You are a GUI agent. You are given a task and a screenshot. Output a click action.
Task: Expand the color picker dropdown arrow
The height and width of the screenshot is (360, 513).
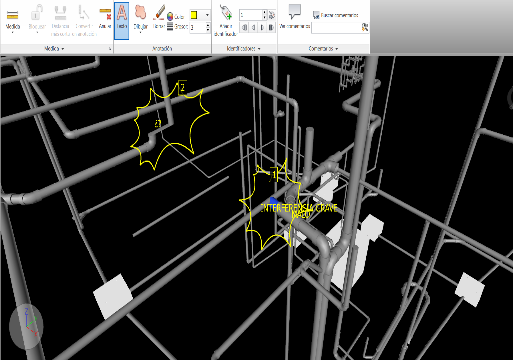207,15
